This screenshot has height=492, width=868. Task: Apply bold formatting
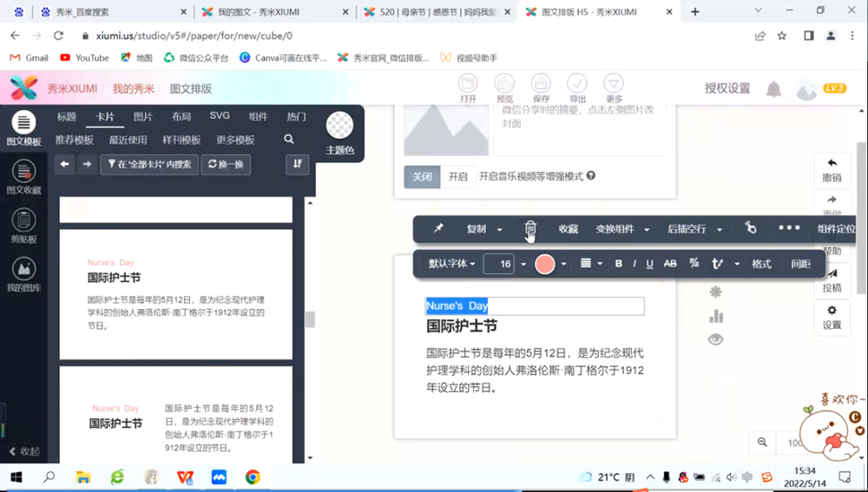(619, 264)
